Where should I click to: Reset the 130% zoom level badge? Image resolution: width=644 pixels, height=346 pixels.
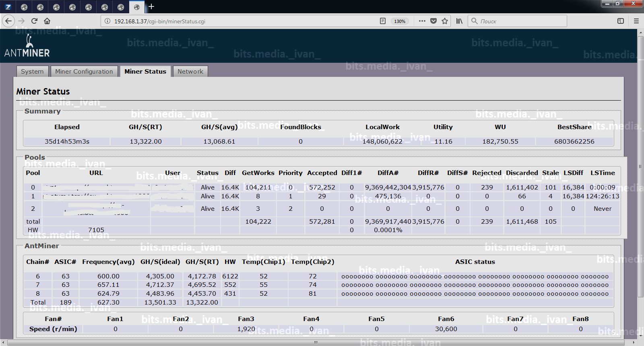pos(400,21)
